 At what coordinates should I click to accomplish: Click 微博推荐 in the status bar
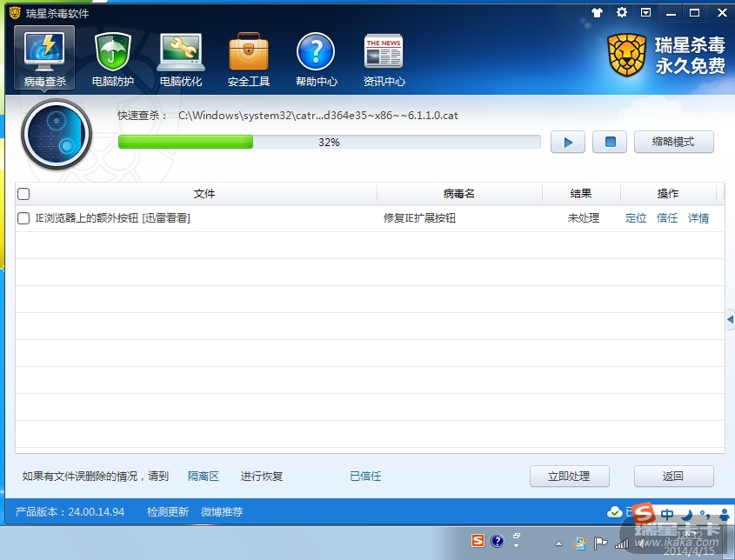point(222,511)
